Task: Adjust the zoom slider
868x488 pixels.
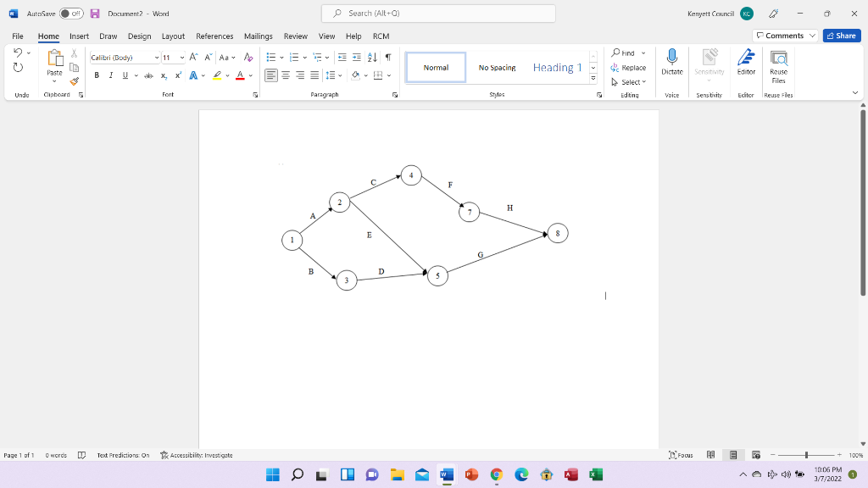Action: coord(806,455)
